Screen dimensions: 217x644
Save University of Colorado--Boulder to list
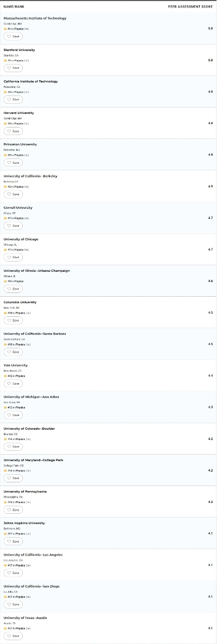(13, 447)
